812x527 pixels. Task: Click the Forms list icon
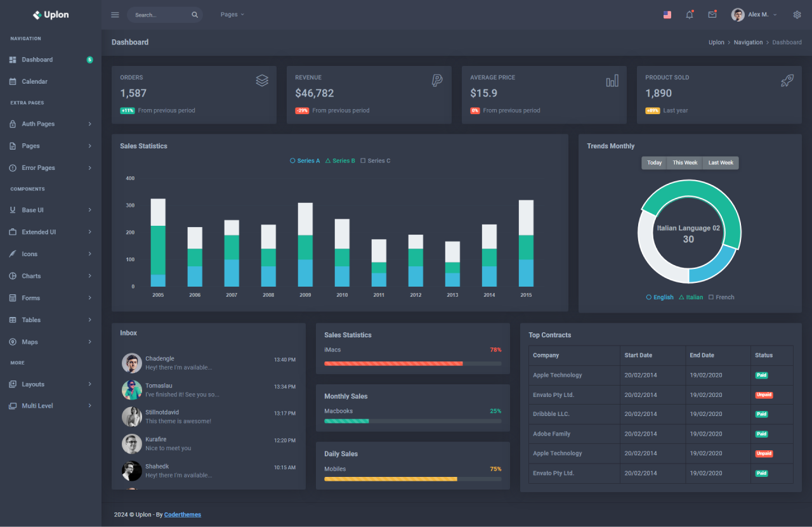click(x=13, y=298)
